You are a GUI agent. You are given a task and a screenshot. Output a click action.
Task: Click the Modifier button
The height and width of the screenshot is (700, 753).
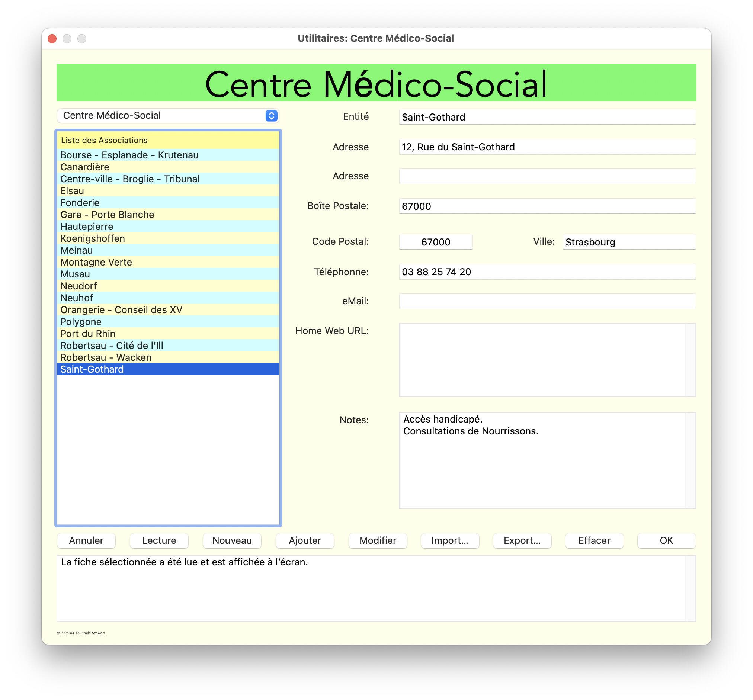[378, 540]
